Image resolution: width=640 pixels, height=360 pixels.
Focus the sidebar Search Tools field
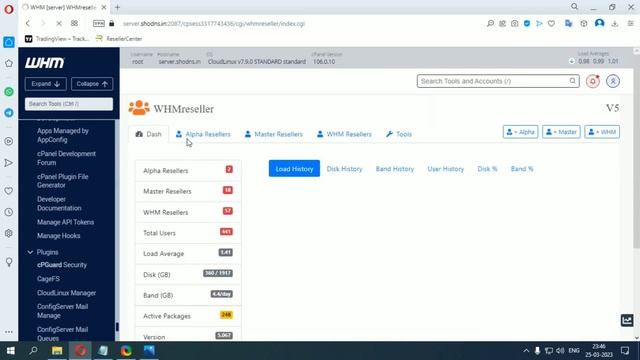pos(69,104)
